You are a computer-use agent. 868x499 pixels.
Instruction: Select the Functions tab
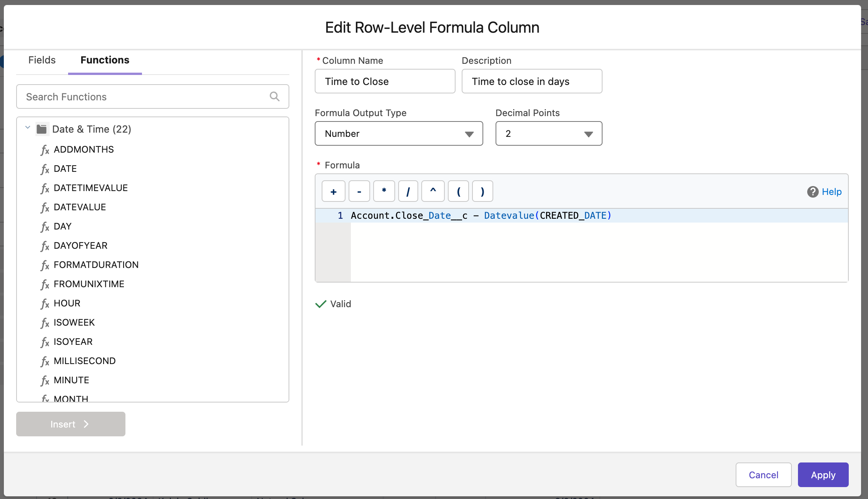(105, 60)
